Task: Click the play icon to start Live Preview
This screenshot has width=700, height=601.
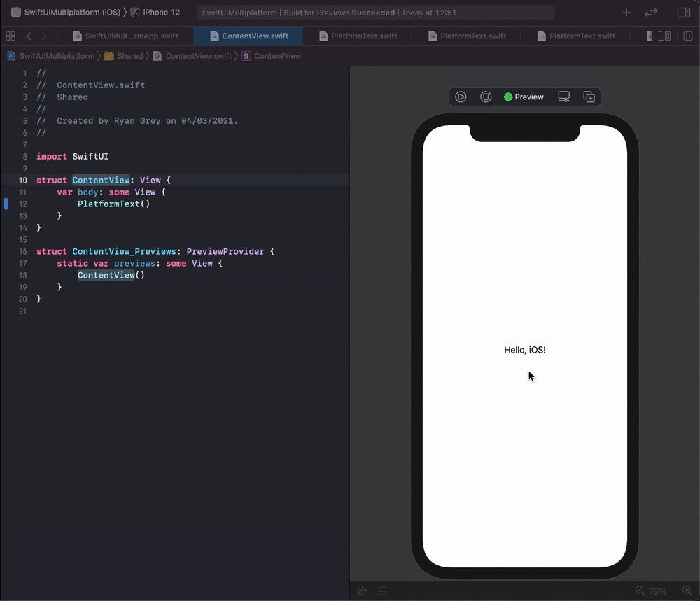Action: point(461,97)
